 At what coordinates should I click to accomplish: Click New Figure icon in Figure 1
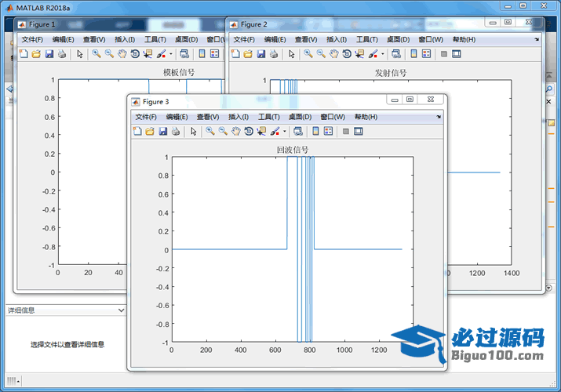[24, 54]
